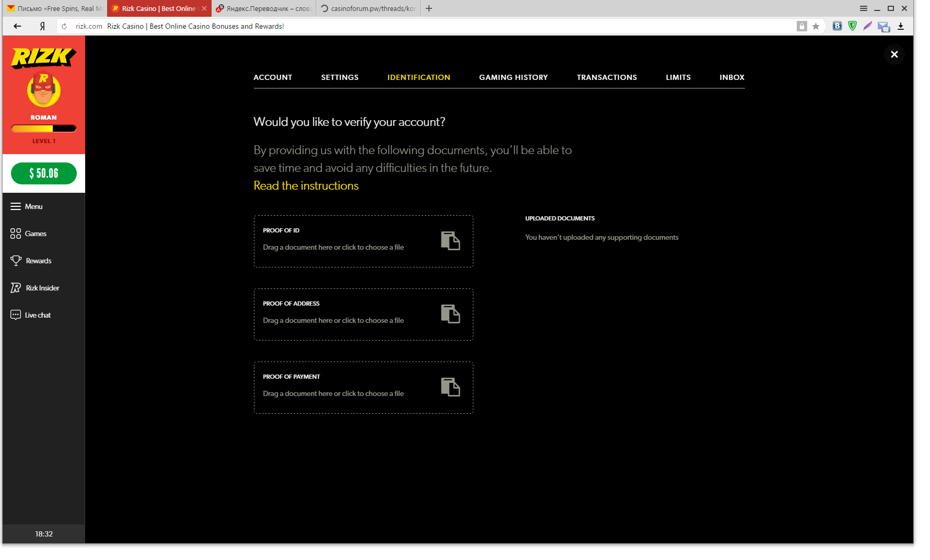Click the Rizk logo
The width and height of the screenshot is (930, 560).
coord(44,57)
